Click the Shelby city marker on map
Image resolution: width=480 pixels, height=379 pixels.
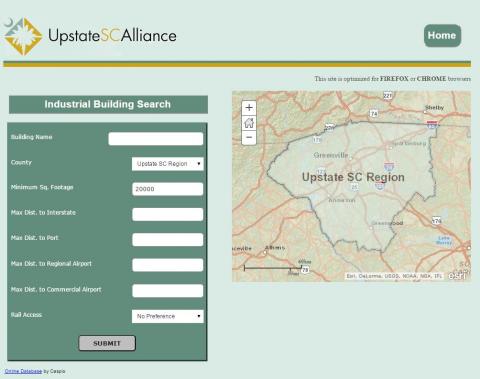[x=425, y=112]
